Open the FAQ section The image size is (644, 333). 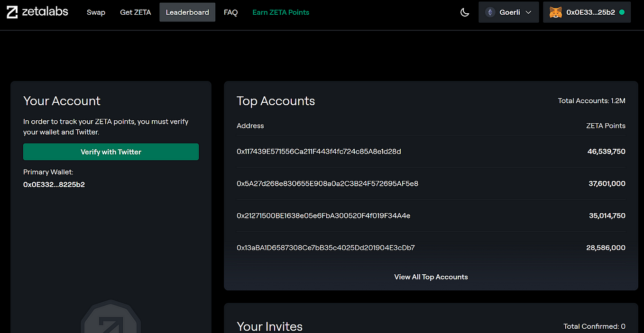pyautogui.click(x=230, y=12)
